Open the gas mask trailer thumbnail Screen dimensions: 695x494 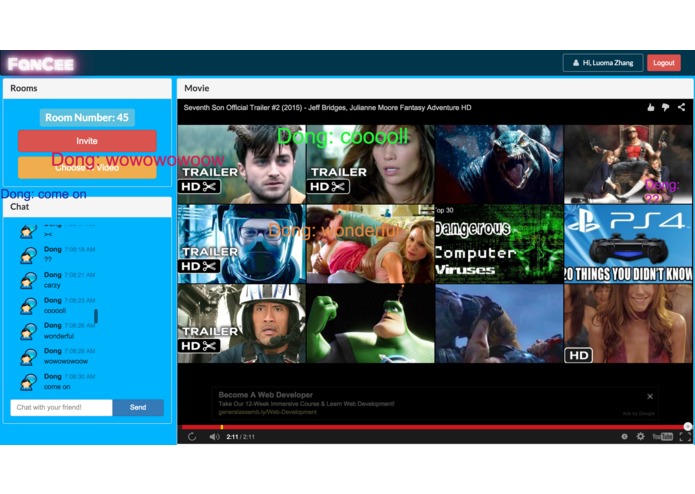242,244
